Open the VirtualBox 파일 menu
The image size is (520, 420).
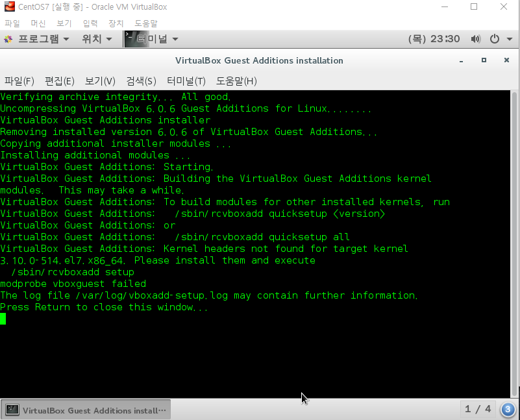[12, 23]
